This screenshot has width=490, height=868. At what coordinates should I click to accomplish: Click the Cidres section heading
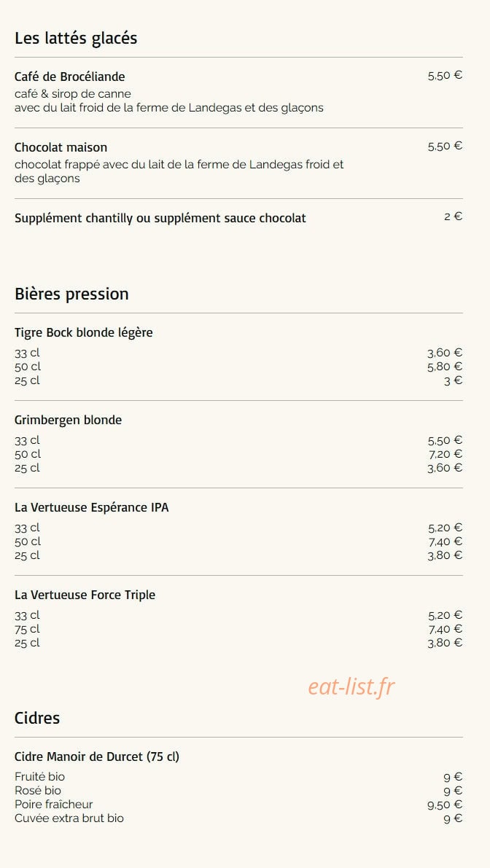tap(37, 718)
